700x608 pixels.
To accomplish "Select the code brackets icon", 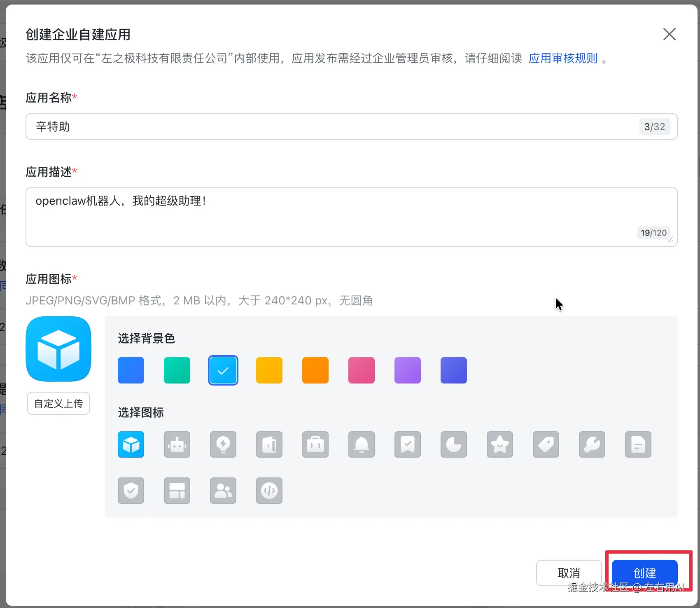I will (269, 491).
